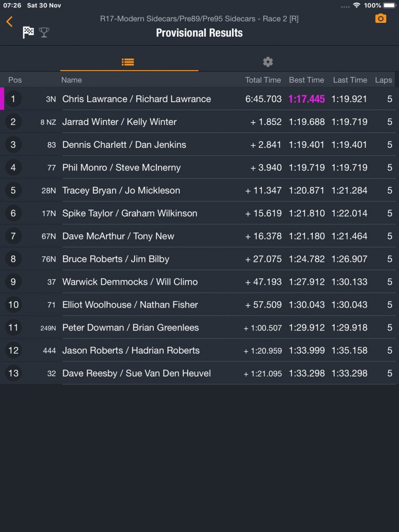This screenshot has height=532, width=399.
Task: Tap the Laps column header
Action: 383,80
